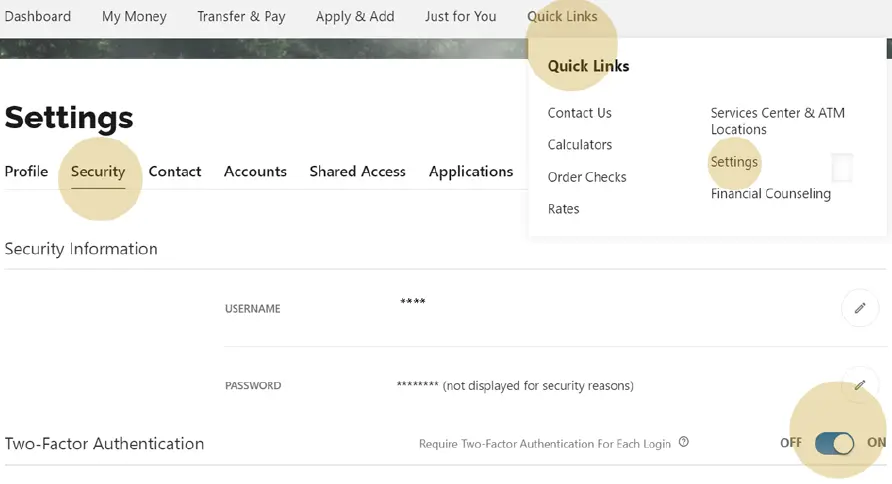Click Settings in the Quick Links panel

click(734, 162)
